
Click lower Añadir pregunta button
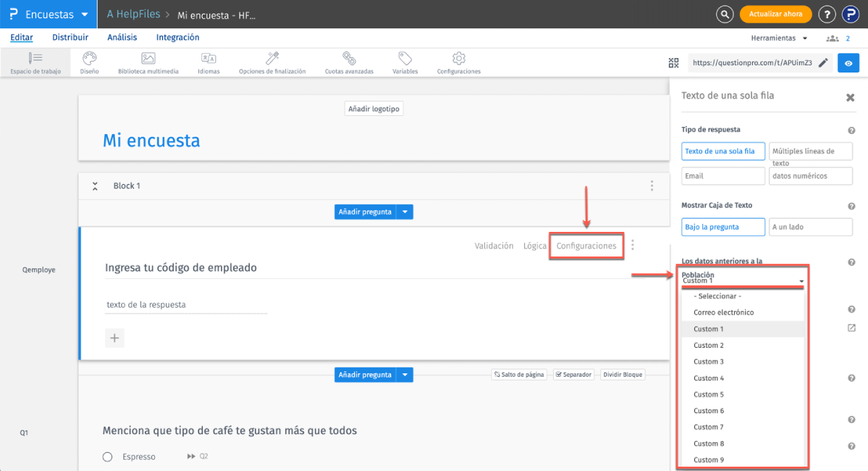366,375
